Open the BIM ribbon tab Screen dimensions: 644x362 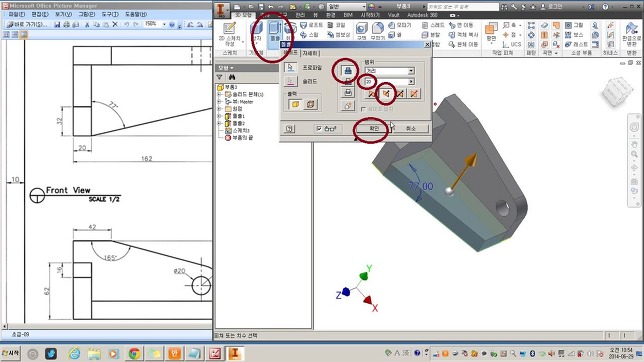click(348, 15)
